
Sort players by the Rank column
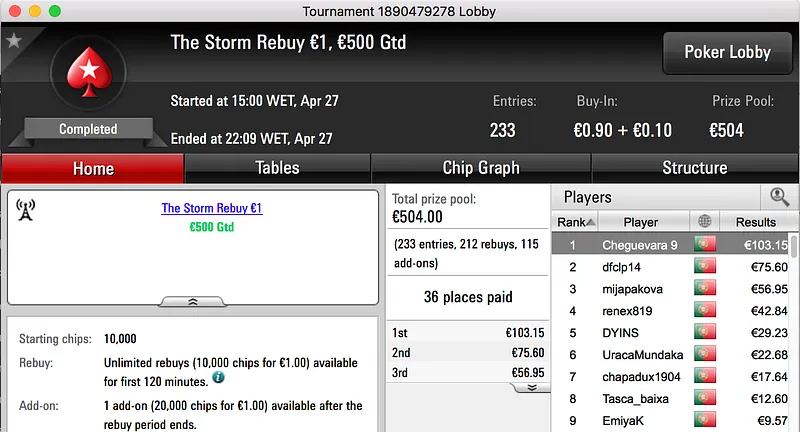pos(576,222)
